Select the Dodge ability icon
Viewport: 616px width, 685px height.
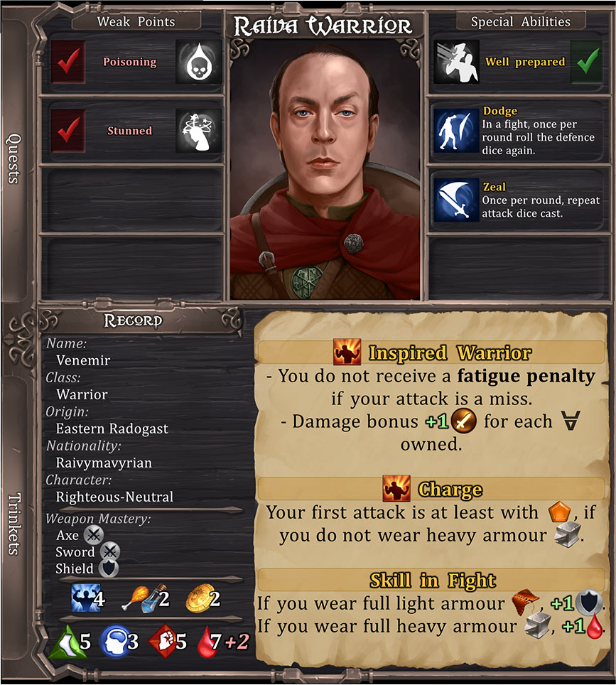coord(456,131)
